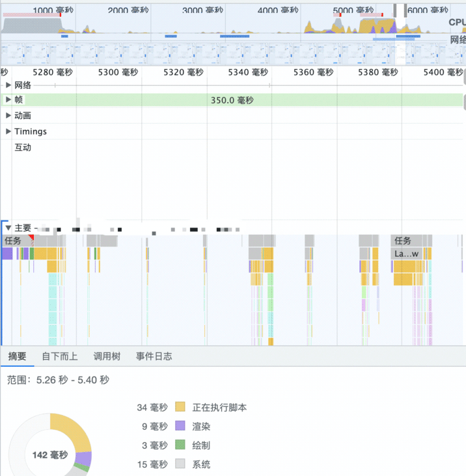Viewport: 466px width, 476px height.
Task: Click the 5400 毫秒 ruler label
Action: pos(443,72)
